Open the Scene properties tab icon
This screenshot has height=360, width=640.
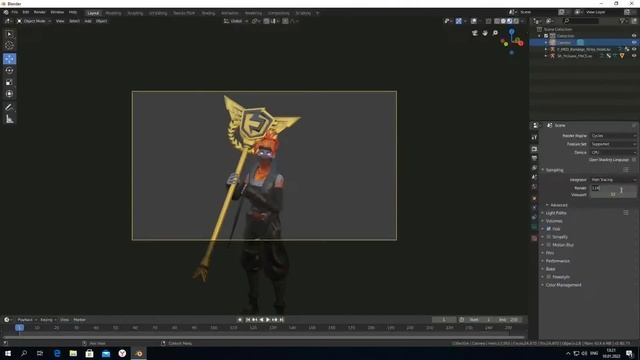[x=534, y=177]
